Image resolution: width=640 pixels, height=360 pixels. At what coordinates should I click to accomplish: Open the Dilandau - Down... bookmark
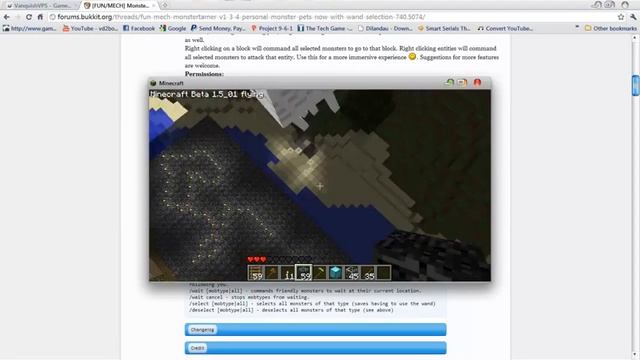[x=385, y=29]
